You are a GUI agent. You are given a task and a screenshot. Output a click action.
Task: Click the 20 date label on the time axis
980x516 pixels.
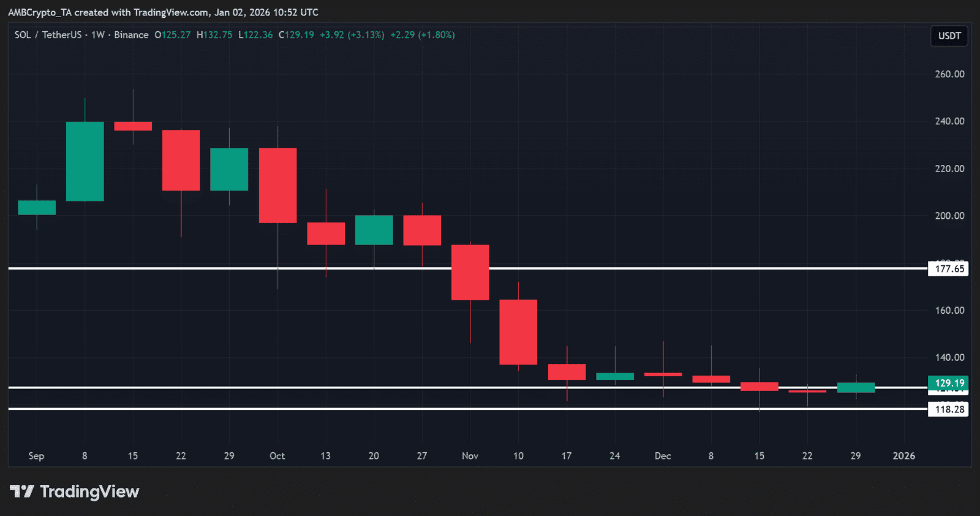[x=374, y=456]
